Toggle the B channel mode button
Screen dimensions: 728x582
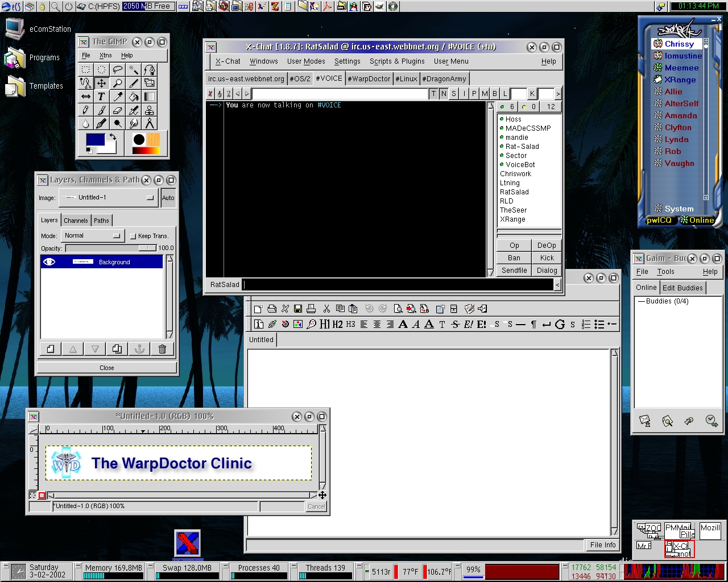point(495,94)
